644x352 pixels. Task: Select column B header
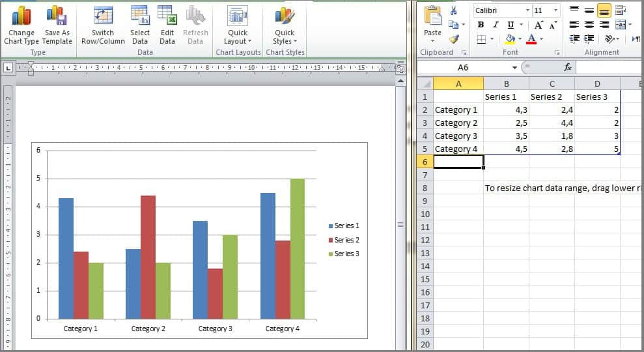[x=506, y=84]
